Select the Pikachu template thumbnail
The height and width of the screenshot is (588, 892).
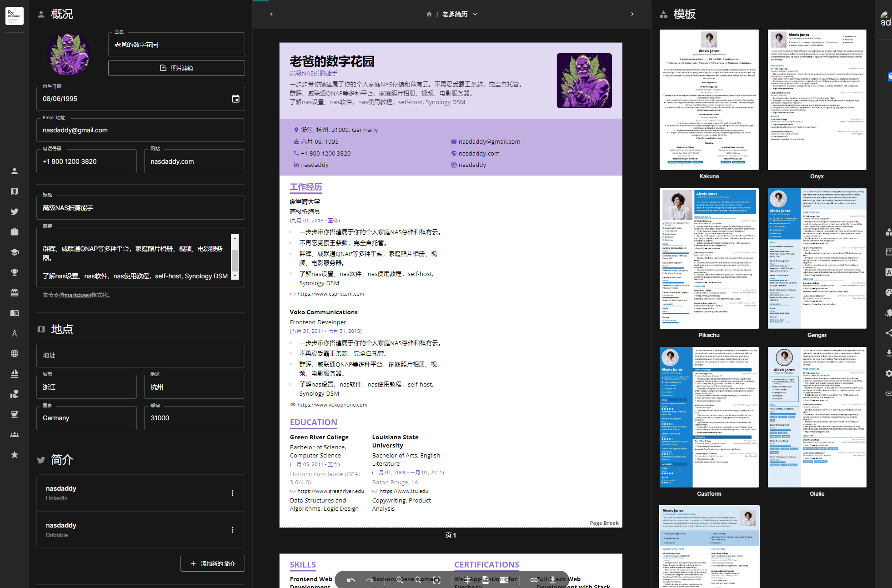[x=709, y=258]
